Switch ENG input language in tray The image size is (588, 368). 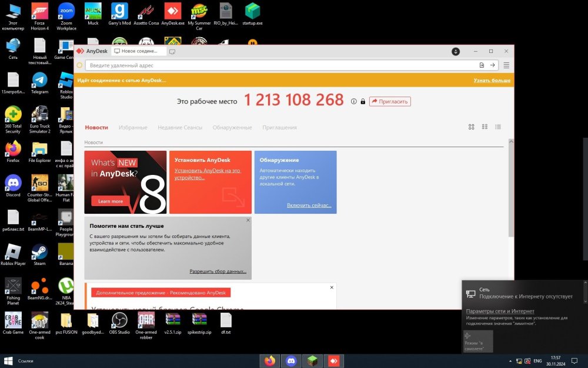(538, 361)
